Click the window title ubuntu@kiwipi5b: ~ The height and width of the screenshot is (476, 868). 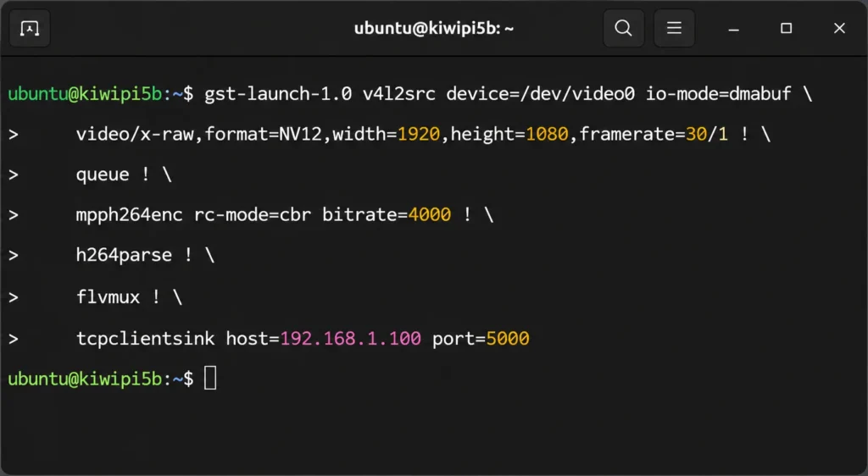434,28
